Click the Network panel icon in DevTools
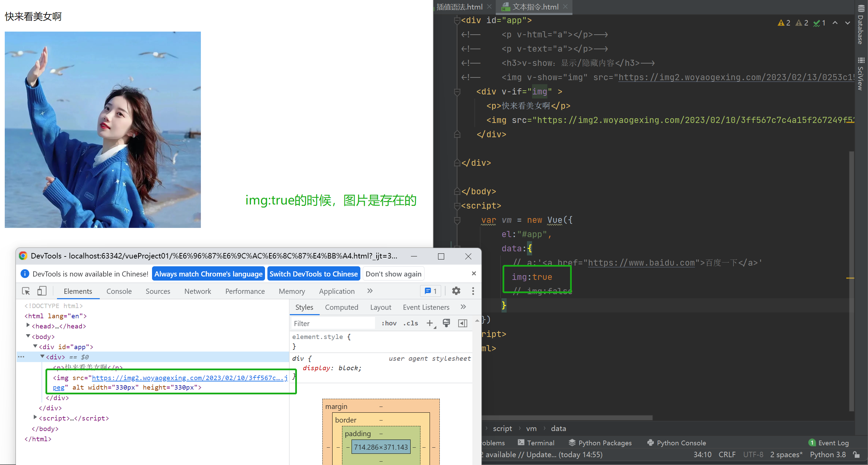The height and width of the screenshot is (465, 868). pyautogui.click(x=198, y=291)
